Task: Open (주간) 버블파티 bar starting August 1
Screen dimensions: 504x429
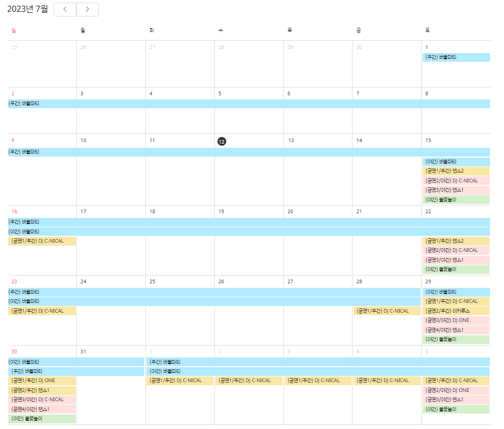Action: pos(318,362)
